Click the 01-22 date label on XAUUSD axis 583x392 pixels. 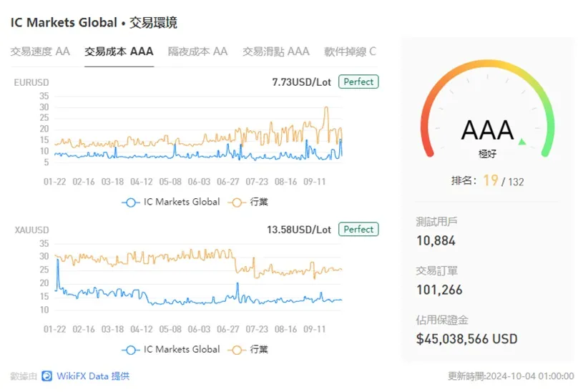point(54,329)
